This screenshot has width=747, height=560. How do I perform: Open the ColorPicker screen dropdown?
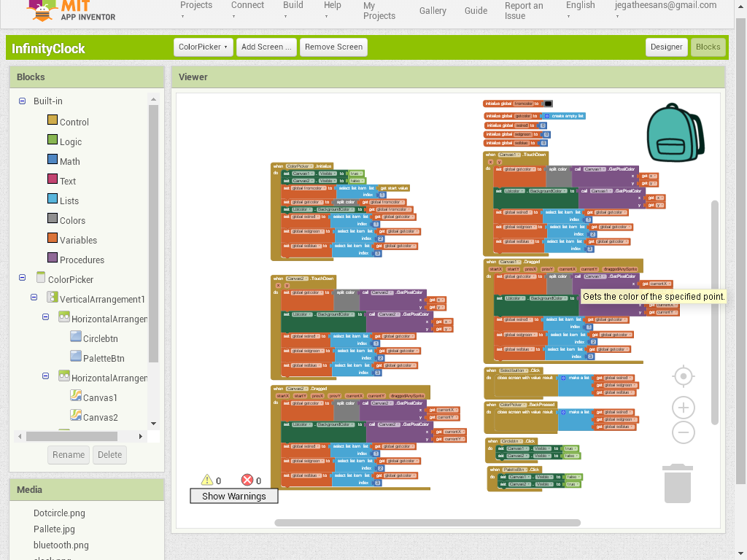tap(203, 47)
